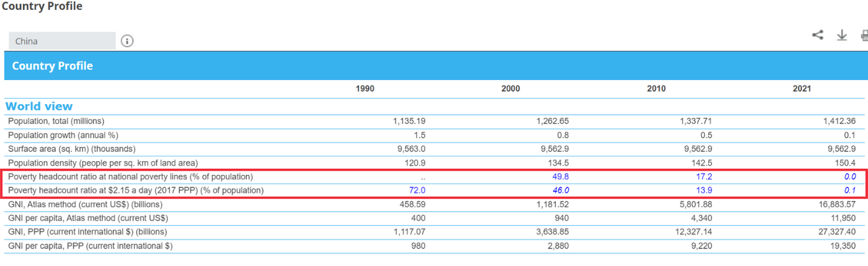868x266 pixels.
Task: Click the World view section heading
Action: pos(39,106)
